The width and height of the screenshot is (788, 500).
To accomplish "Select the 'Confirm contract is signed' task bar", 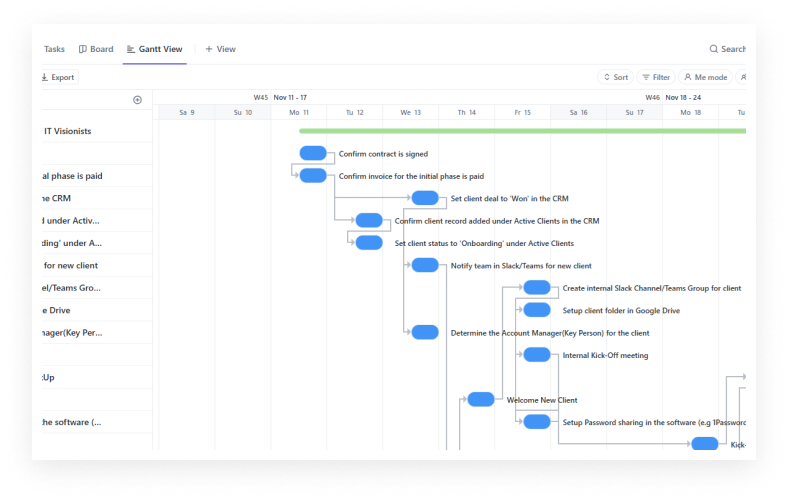I will tap(313, 153).
